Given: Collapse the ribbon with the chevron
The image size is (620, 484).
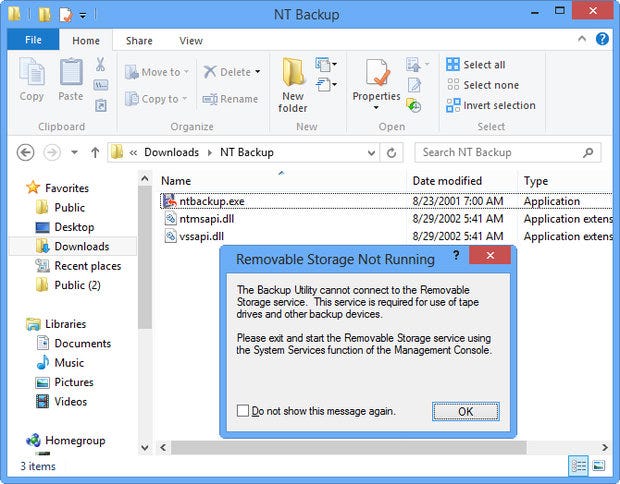Looking at the screenshot, I should (x=582, y=39).
